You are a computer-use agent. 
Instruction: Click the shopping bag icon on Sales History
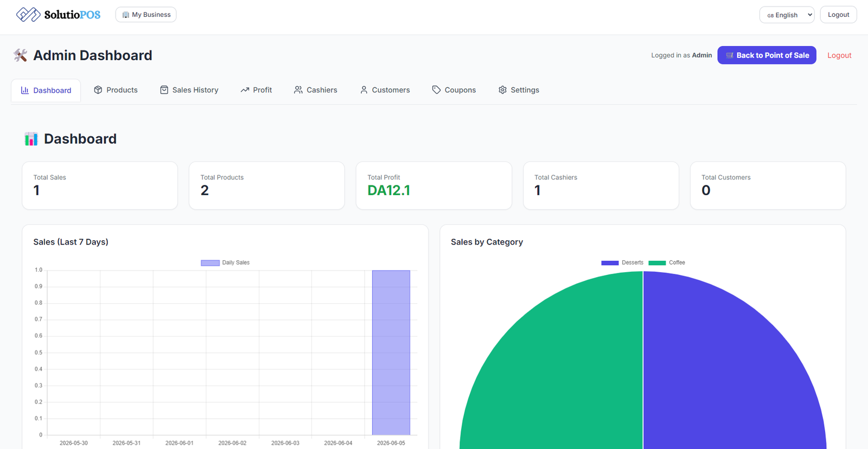164,90
